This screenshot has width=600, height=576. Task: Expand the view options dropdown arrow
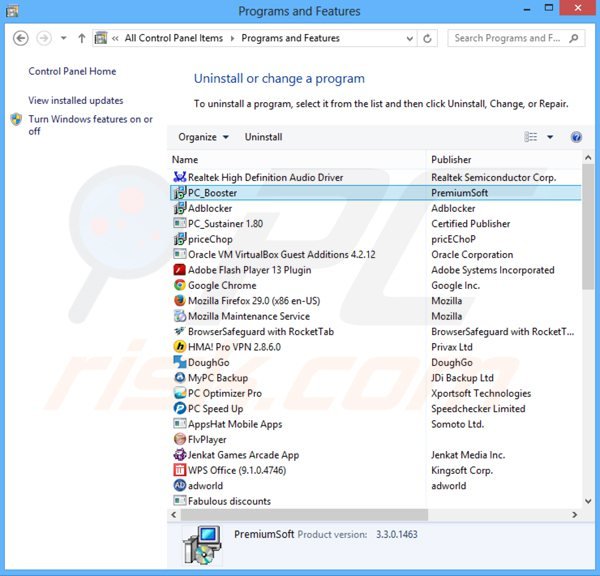(550, 137)
